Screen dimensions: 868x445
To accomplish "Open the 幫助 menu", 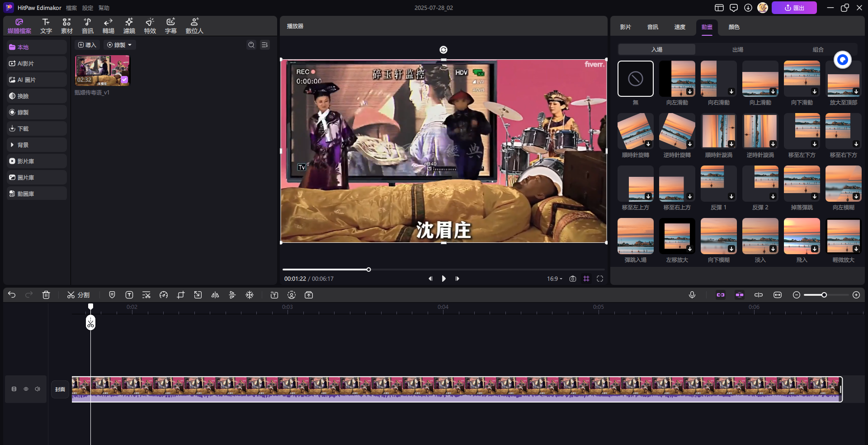I will 104,8.
